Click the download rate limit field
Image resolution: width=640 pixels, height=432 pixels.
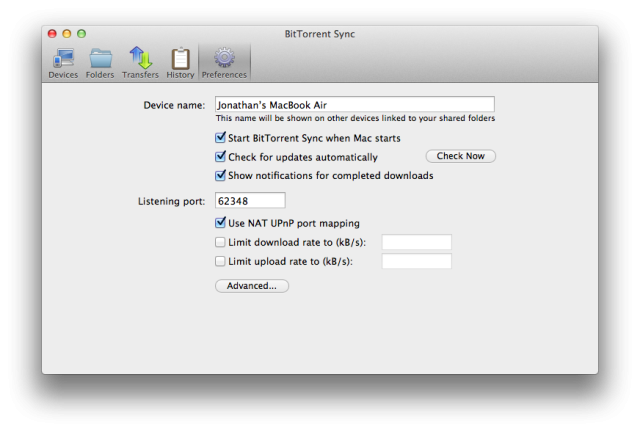pyautogui.click(x=417, y=242)
